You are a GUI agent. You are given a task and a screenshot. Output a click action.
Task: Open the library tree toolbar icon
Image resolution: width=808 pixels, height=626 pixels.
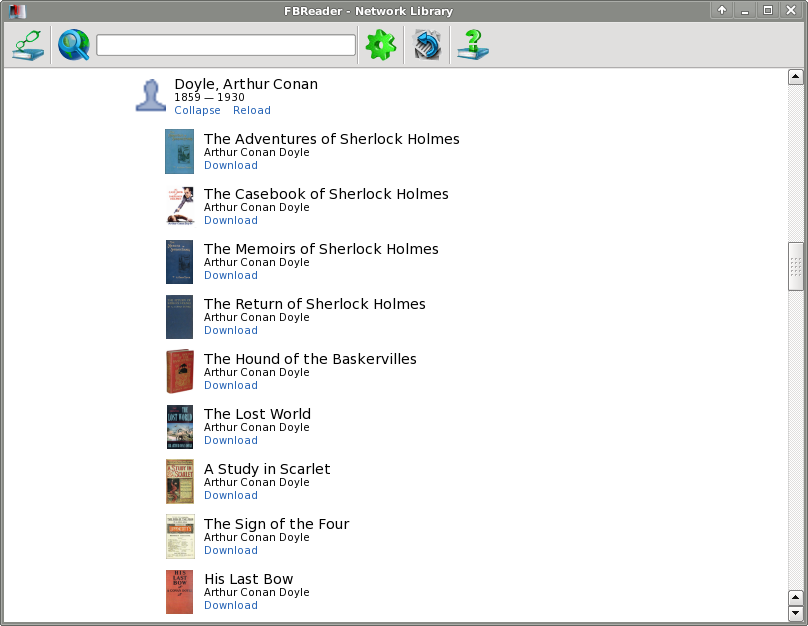[x=28, y=45]
